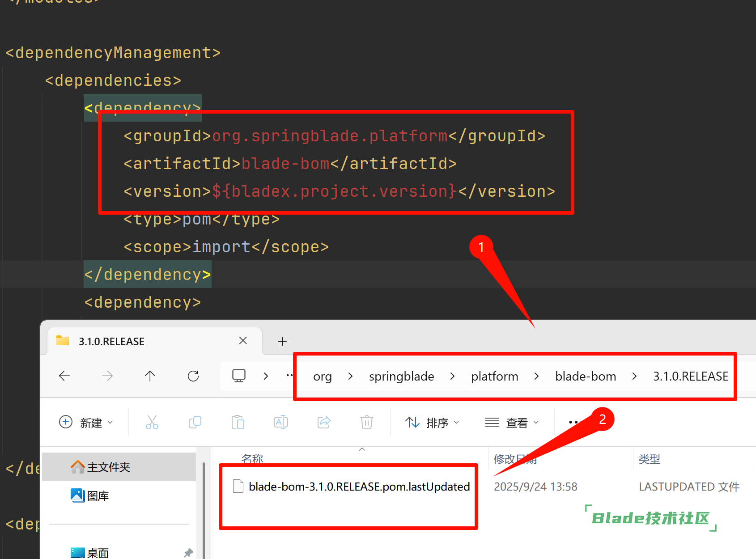Expand chevron after org breadcrumb

click(350, 377)
